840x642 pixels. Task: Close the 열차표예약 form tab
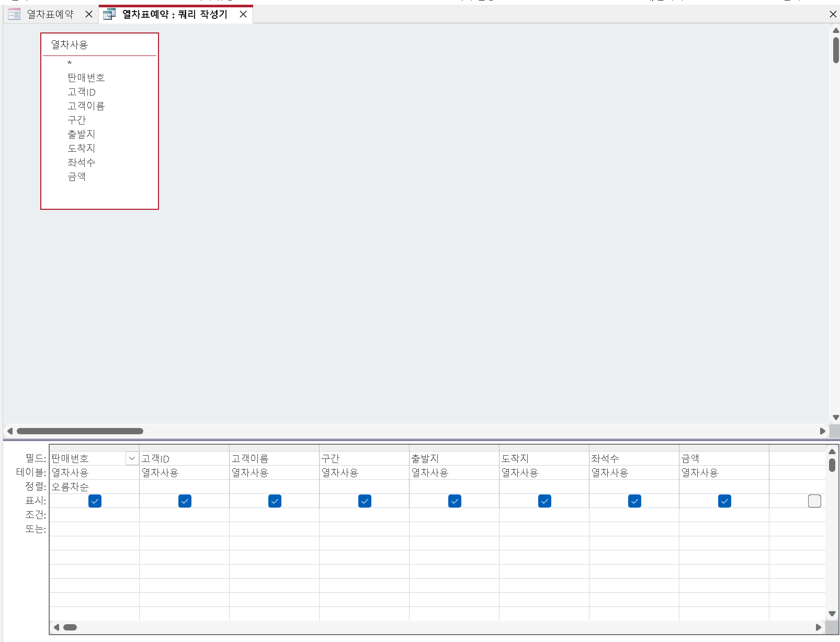[x=89, y=14]
